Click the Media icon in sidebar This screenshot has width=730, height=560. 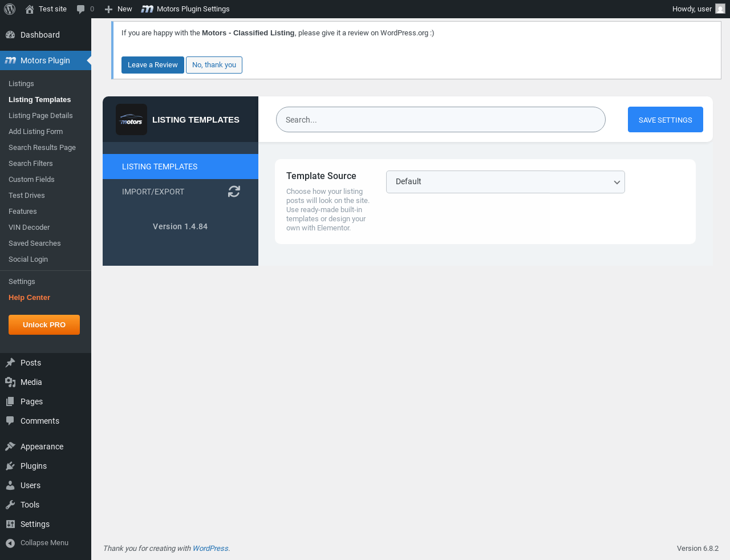tap(10, 382)
